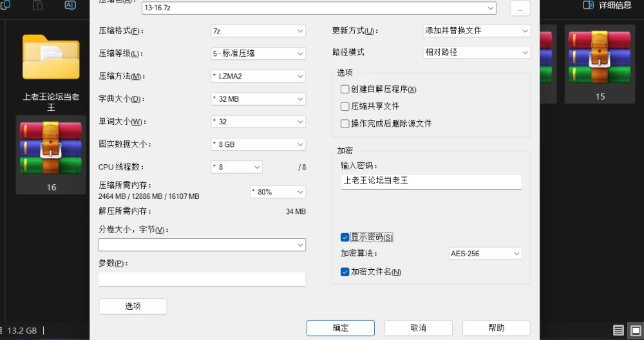Open 单词大小 32 dropdown

point(258,122)
